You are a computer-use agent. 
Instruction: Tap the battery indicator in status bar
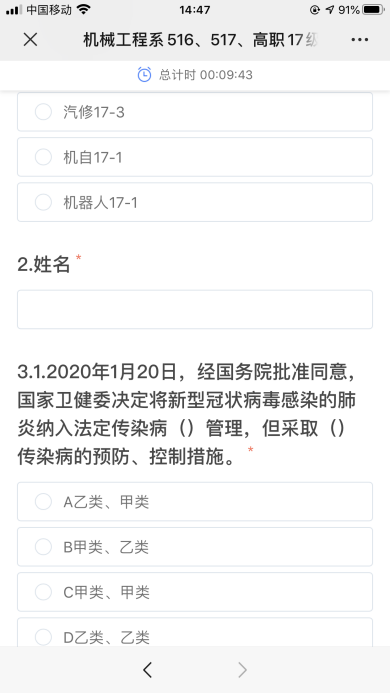pos(374,10)
